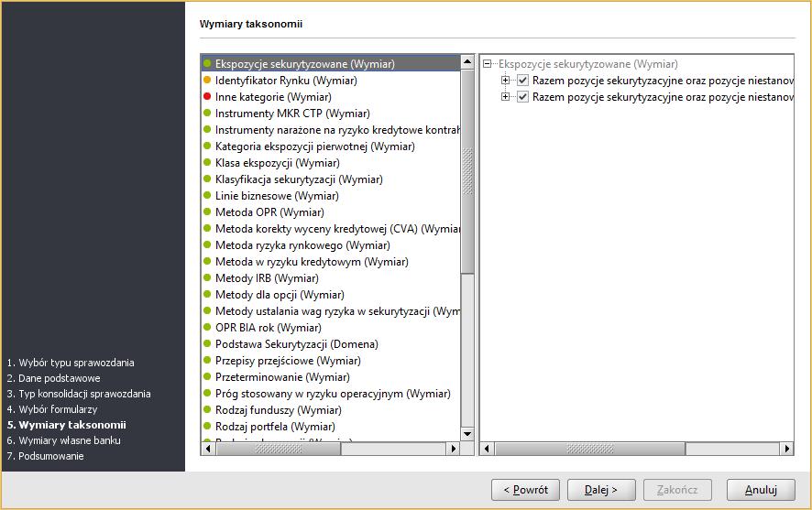Go to step 6 Wymiary własne banku
Image resolution: width=812 pixels, height=510 pixels.
[x=64, y=440]
